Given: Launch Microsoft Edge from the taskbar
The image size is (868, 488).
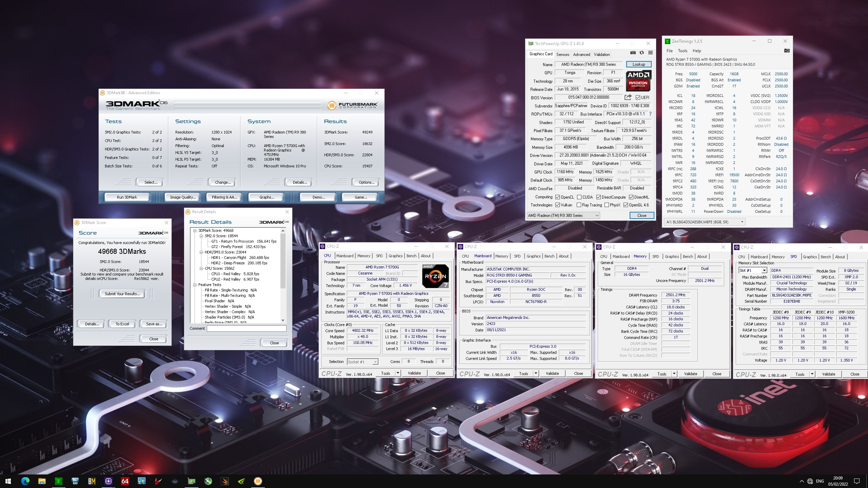Looking at the screenshot, I should [25, 481].
